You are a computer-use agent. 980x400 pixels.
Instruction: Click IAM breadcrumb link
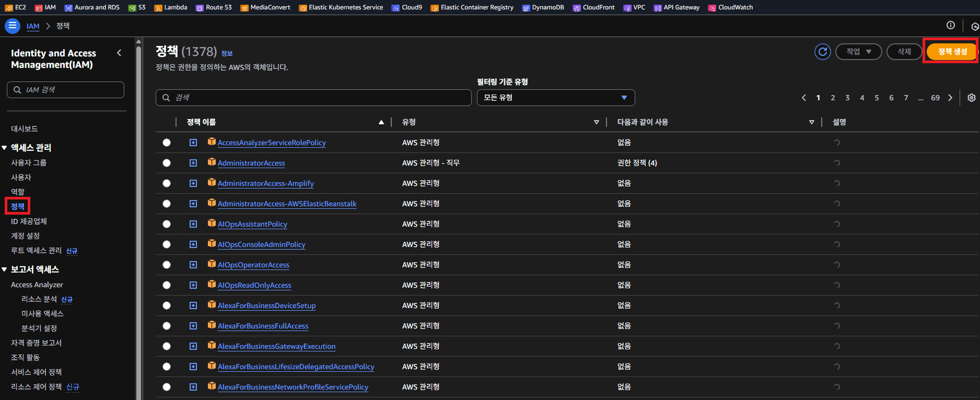[x=33, y=26]
